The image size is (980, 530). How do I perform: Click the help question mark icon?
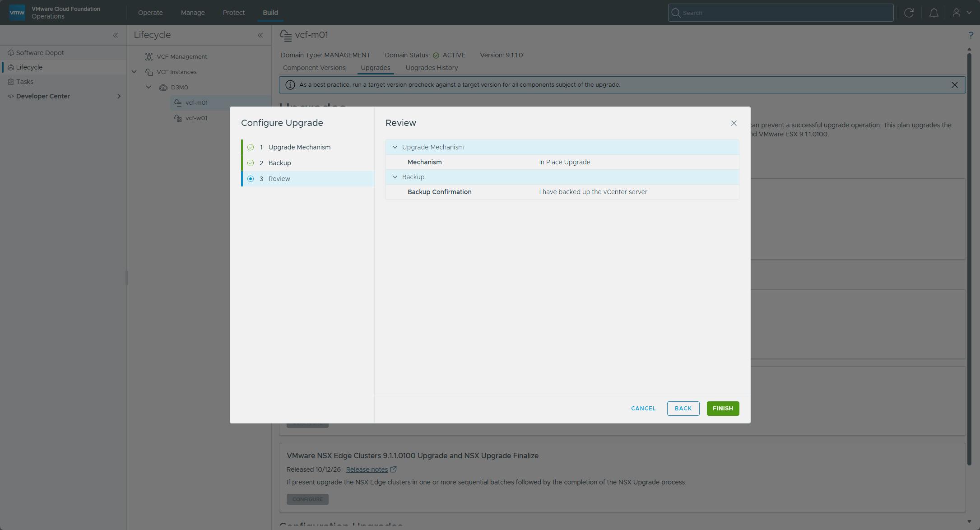pos(971,35)
